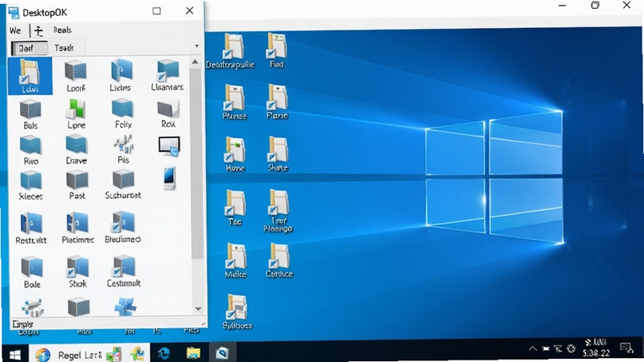Click the scrollbar up arrow in DesktopOK

tap(196, 63)
